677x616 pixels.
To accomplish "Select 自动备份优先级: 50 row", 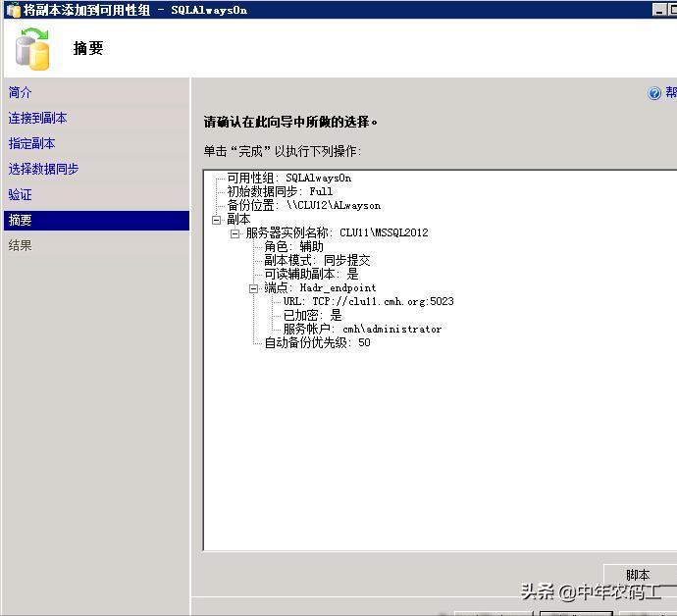I will (x=317, y=342).
